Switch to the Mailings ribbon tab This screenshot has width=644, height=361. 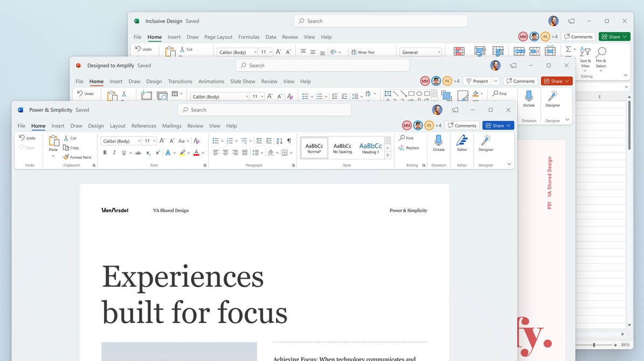coord(171,126)
